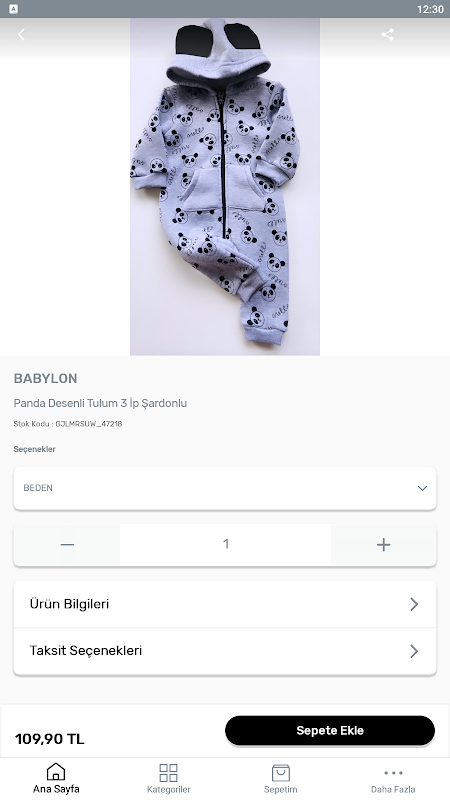Decrease quantity with the minus button

pos(67,545)
